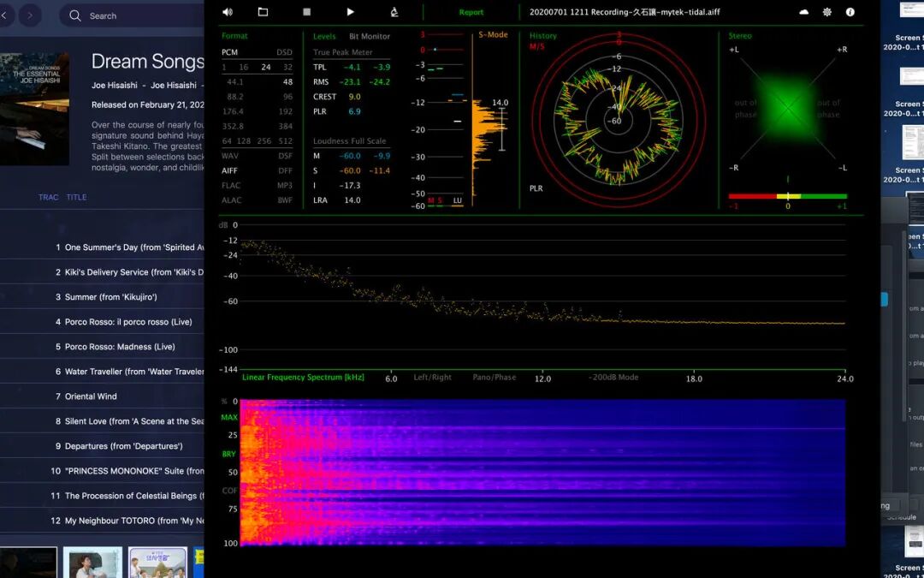Click the M/S label in History
The width and height of the screenshot is (924, 578).
[536, 47]
